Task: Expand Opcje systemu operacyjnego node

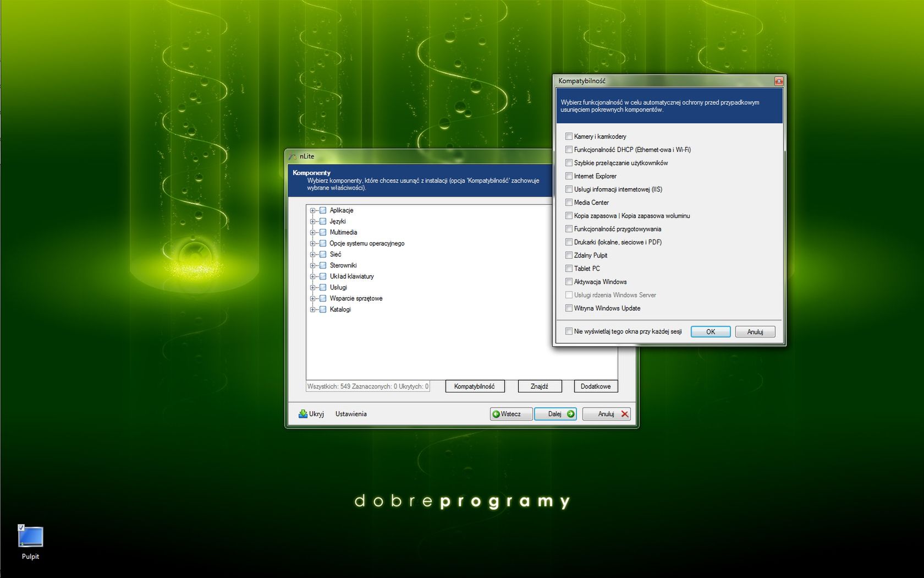Action: 312,243
